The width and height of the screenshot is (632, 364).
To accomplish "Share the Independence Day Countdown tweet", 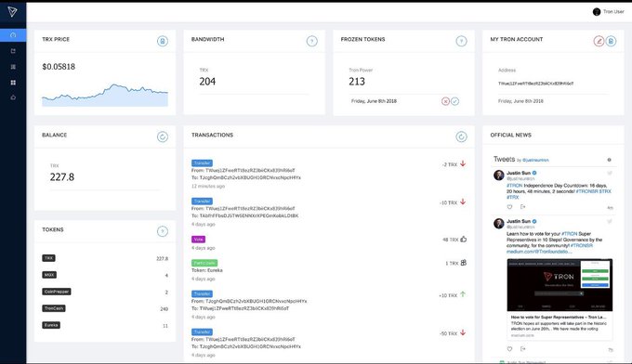I will 522,207.
